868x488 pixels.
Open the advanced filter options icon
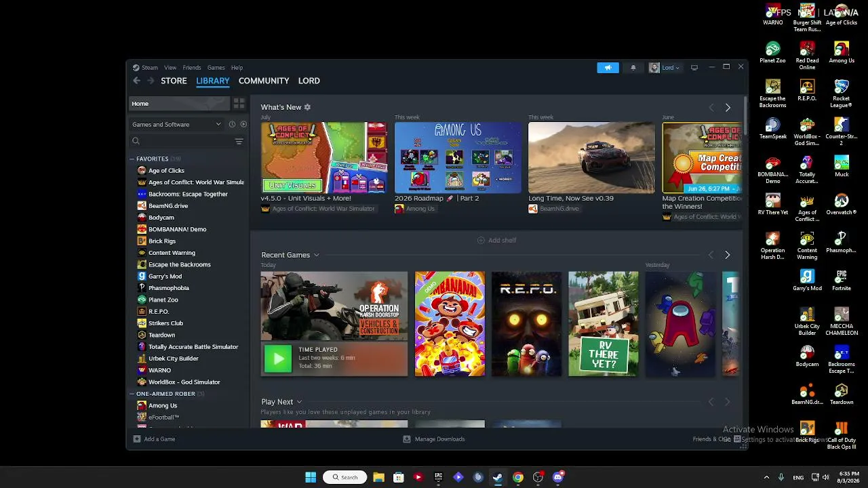point(239,141)
